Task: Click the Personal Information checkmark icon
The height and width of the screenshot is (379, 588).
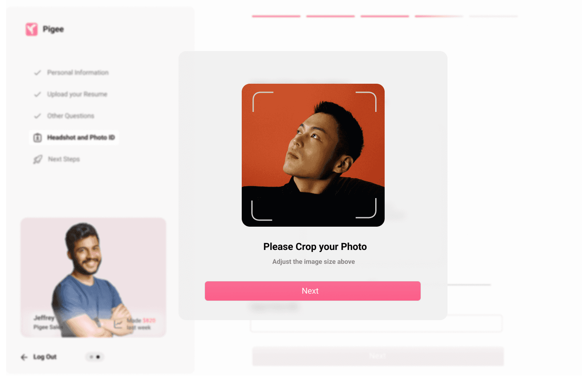Action: (x=37, y=73)
